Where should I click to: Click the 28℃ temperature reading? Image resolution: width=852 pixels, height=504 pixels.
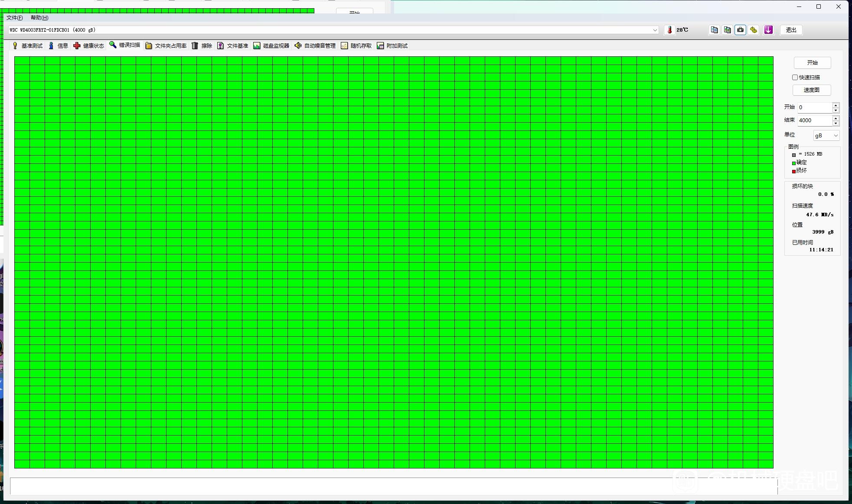(682, 30)
